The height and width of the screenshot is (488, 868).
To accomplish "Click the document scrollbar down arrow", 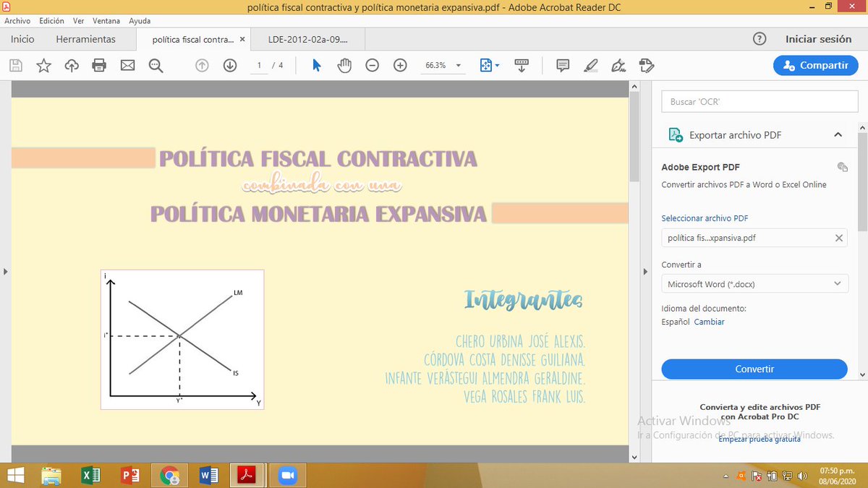I will tap(634, 457).
